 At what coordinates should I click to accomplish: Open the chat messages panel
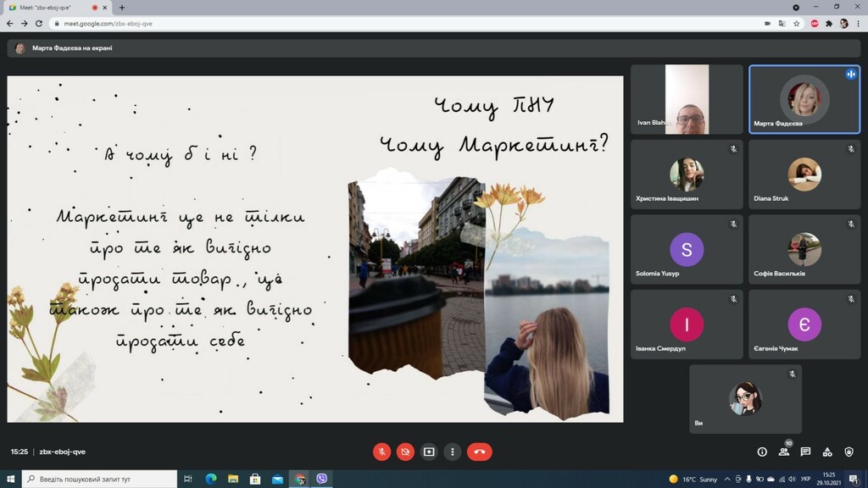tap(805, 452)
